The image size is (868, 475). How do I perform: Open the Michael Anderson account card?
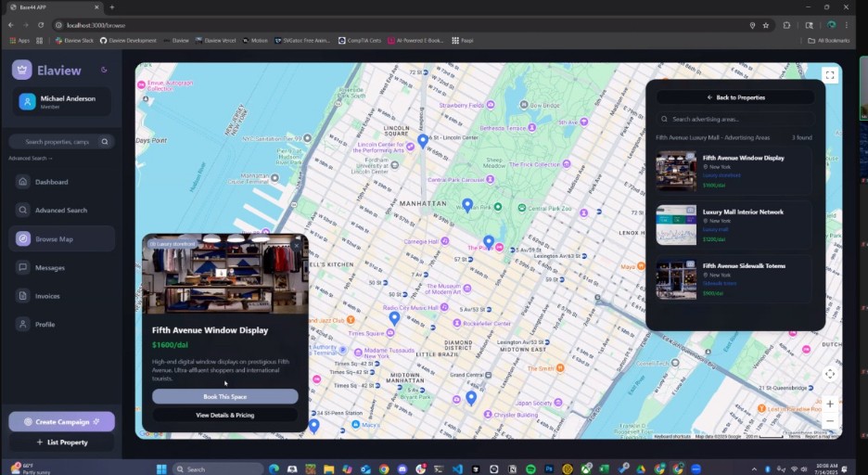tap(61, 102)
